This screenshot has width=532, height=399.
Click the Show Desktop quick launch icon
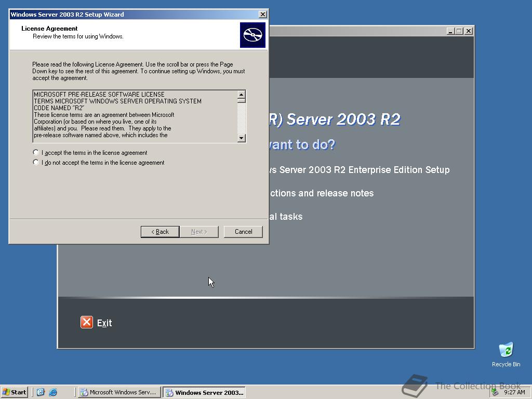41,392
